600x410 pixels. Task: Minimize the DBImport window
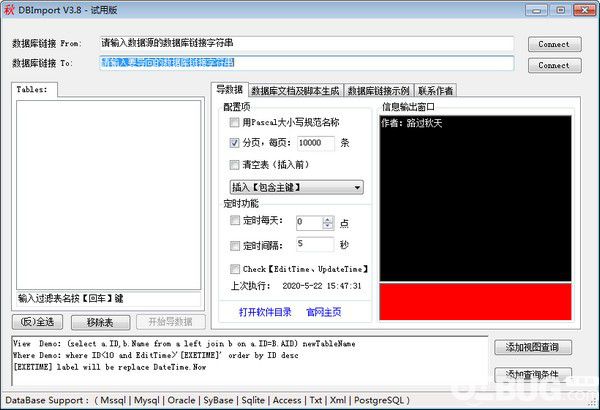pos(536,10)
